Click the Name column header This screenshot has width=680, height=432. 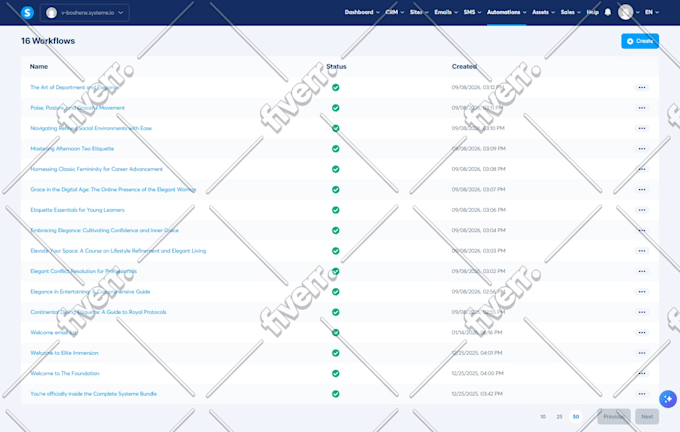coord(39,66)
